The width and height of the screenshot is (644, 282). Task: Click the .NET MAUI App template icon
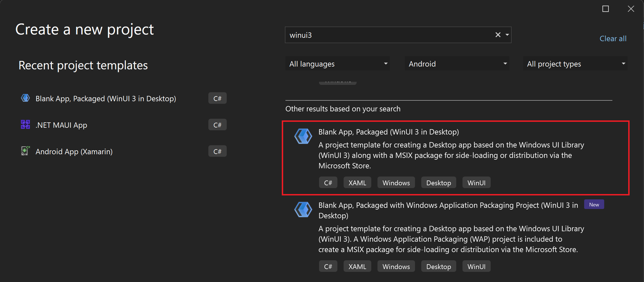click(25, 124)
